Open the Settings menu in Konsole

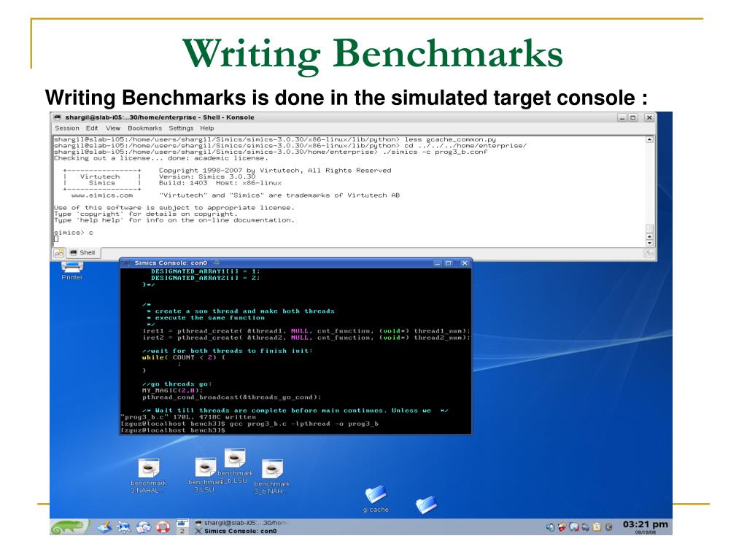181,128
